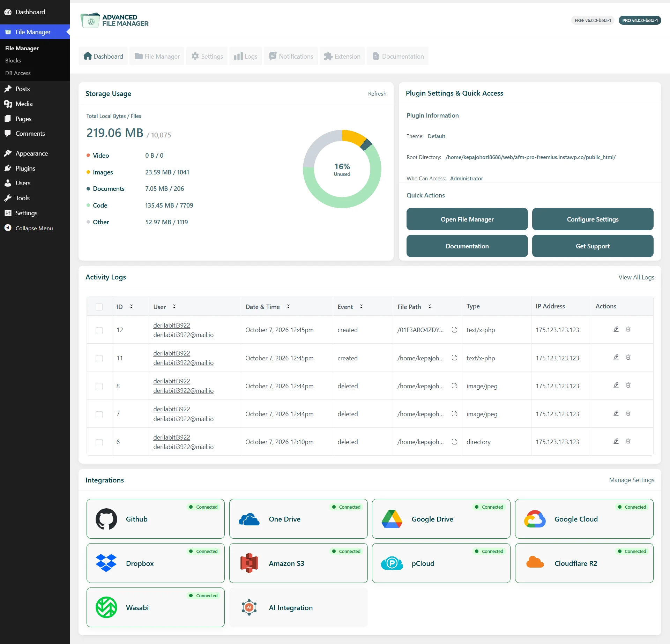Click the edit icon for log ID 8
Image resolution: width=670 pixels, height=644 pixels.
[616, 385]
